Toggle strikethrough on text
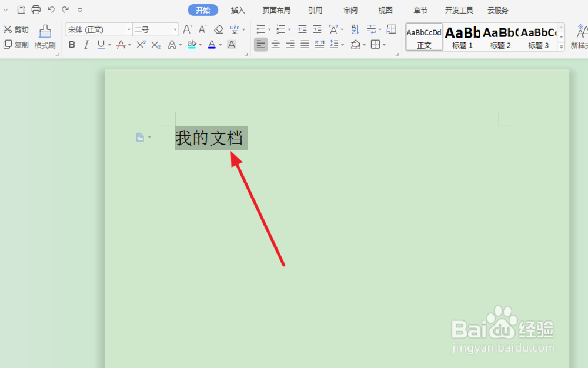The image size is (588, 368). tap(121, 45)
